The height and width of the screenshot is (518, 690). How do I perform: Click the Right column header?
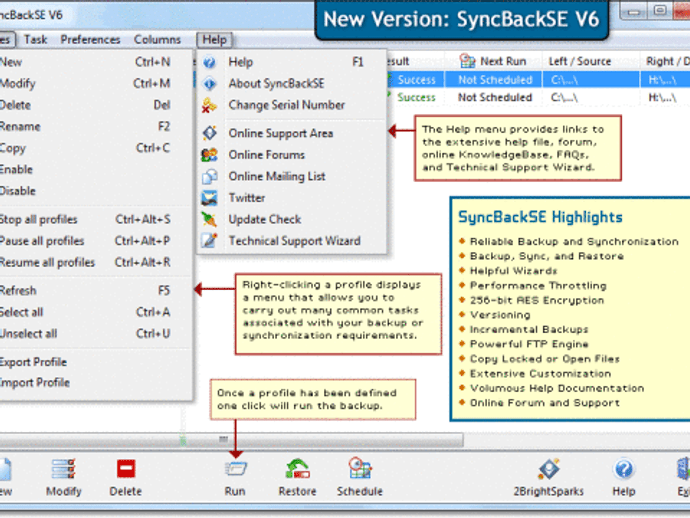pyautogui.click(x=667, y=61)
